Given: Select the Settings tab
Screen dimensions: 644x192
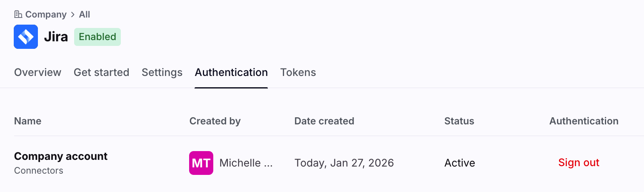Looking at the screenshot, I should tap(162, 73).
